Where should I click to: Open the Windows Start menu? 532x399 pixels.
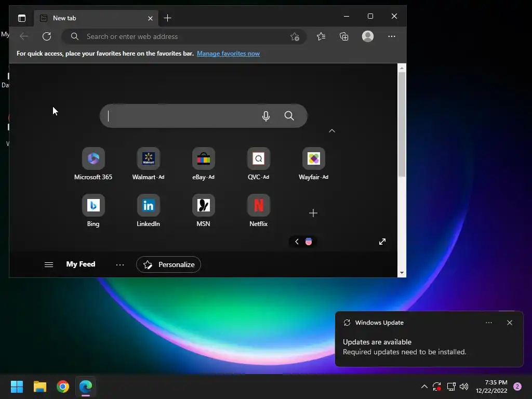tap(17, 387)
